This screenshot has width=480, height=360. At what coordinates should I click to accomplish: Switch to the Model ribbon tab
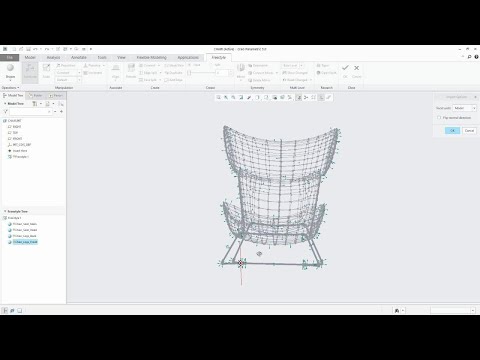pos(30,57)
